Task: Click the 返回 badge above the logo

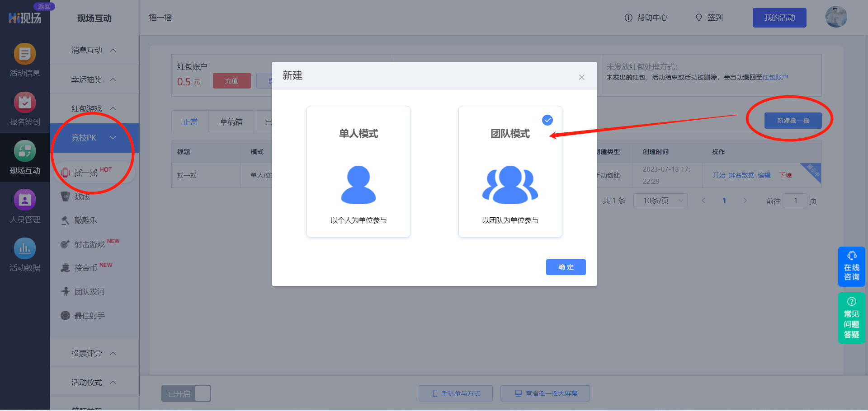Action: tap(44, 6)
